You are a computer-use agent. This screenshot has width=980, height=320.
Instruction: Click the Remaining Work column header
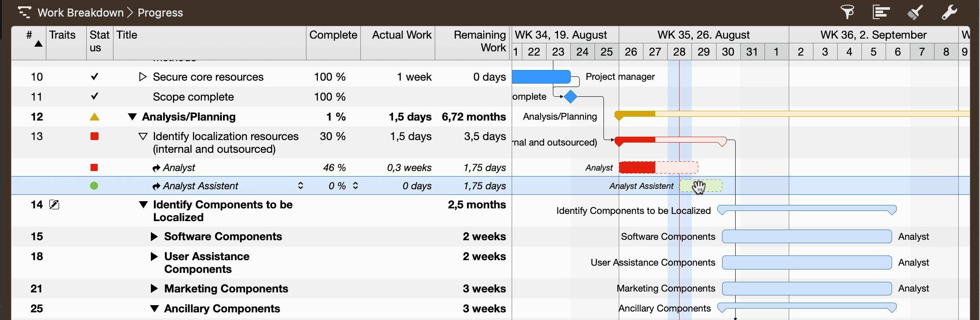479,41
